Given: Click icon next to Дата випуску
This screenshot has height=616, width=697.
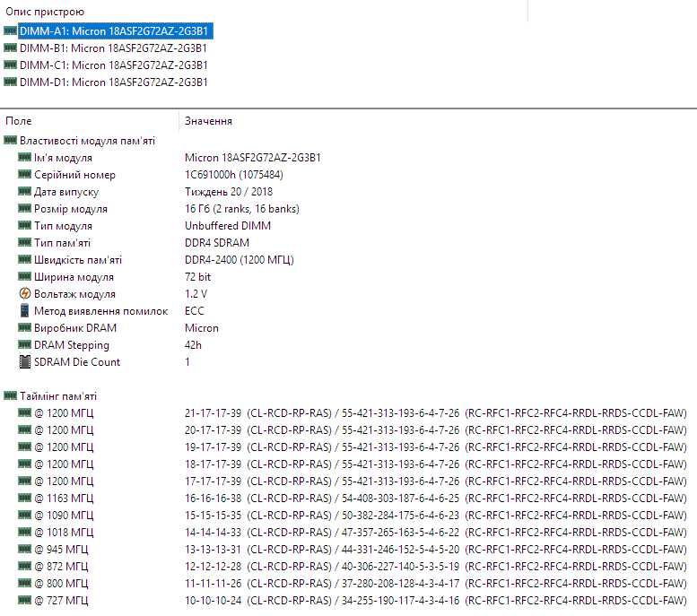Looking at the screenshot, I should point(24,191).
